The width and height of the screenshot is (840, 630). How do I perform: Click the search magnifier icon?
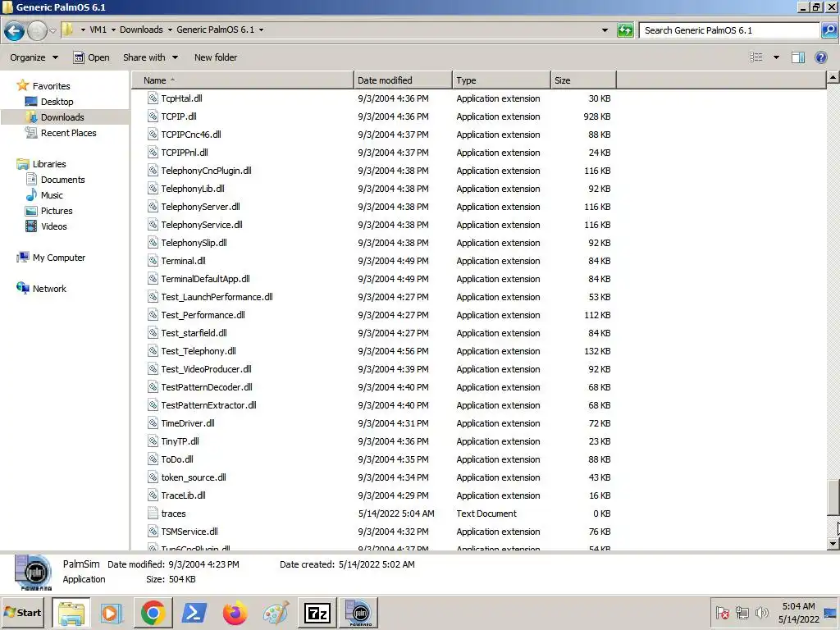[829, 30]
